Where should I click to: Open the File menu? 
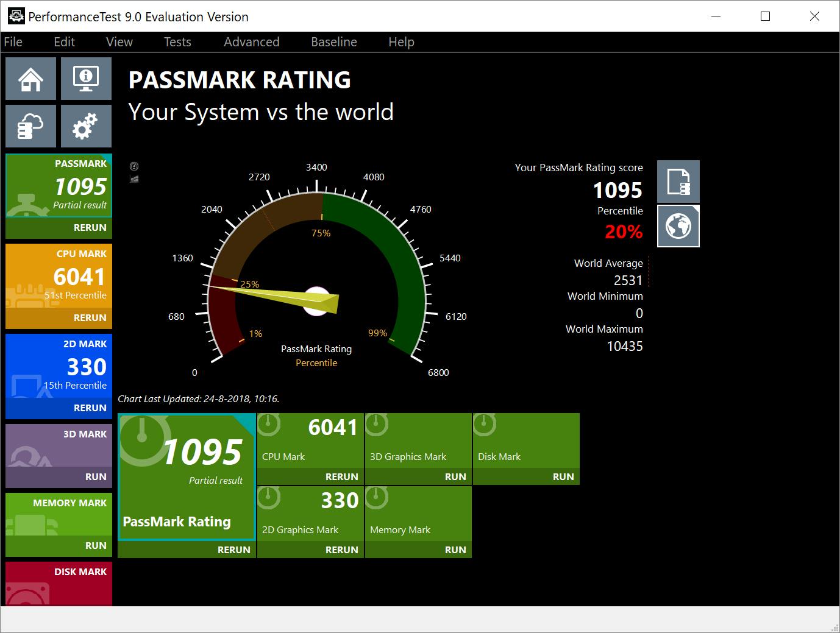13,42
